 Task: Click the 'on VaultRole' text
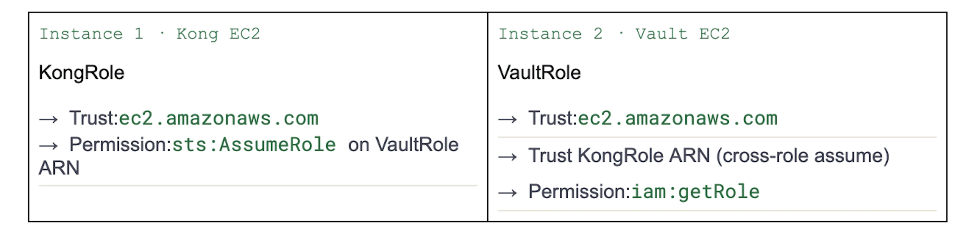coord(403,145)
